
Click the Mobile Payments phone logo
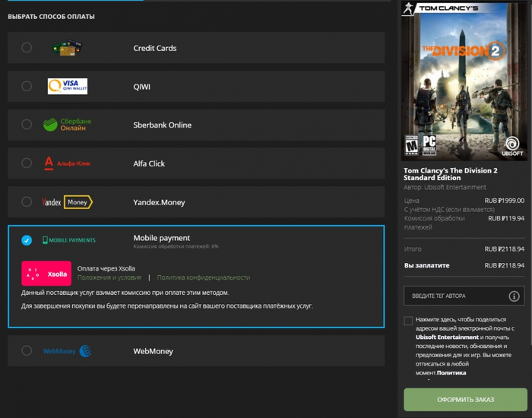69,240
